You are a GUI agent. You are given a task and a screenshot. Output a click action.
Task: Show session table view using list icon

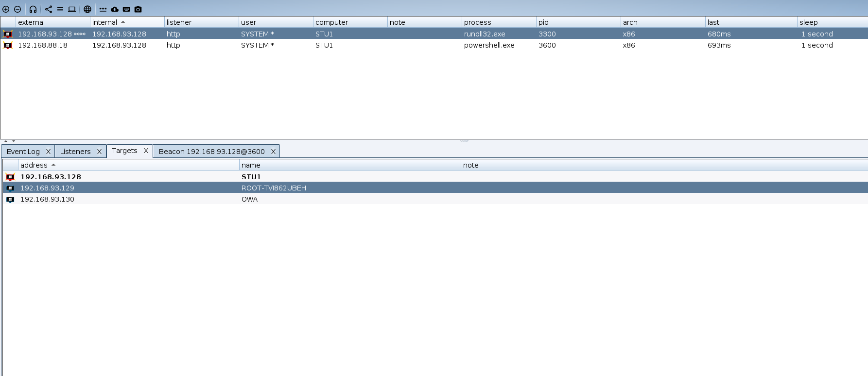60,9
